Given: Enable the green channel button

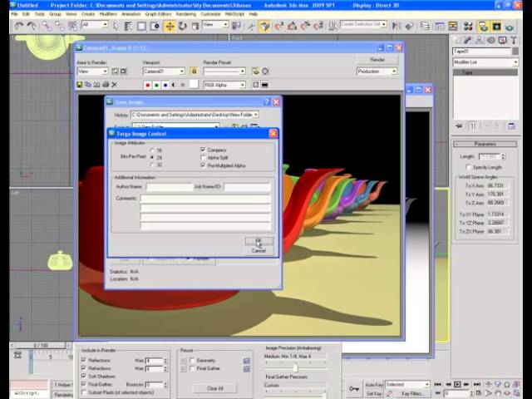Looking at the screenshot, I should [x=156, y=85].
